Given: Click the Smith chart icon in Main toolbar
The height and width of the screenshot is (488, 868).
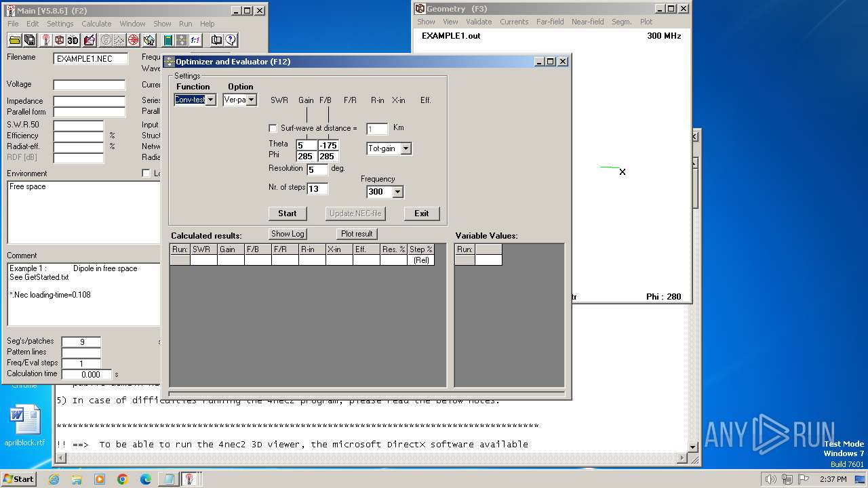Looking at the screenshot, I should tap(106, 40).
